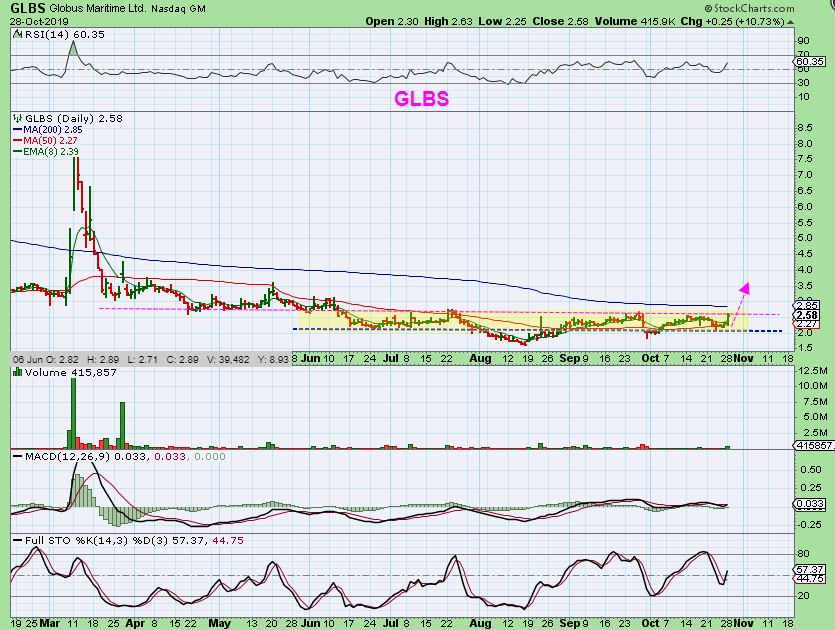The height and width of the screenshot is (630, 835).
Task: Click the 60.35 RSI value axis label
Action: [813, 61]
